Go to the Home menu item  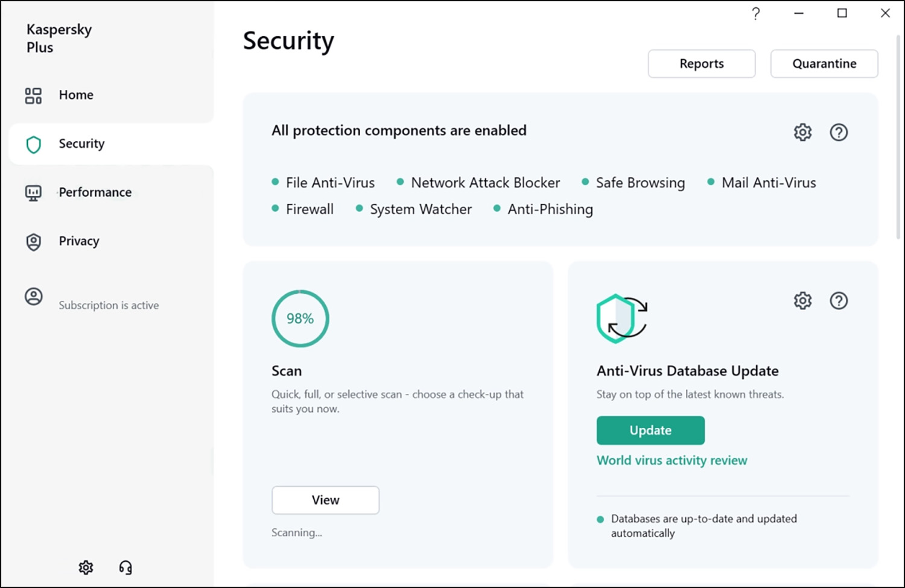click(76, 95)
